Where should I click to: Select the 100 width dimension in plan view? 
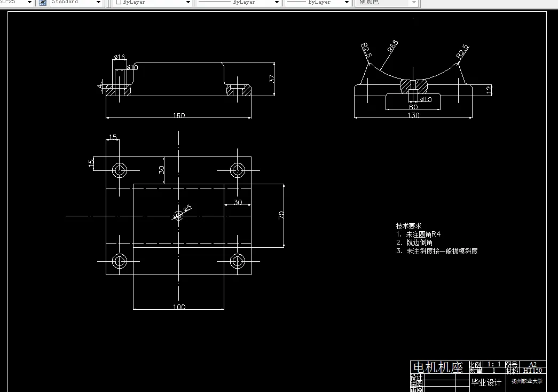tap(179, 307)
